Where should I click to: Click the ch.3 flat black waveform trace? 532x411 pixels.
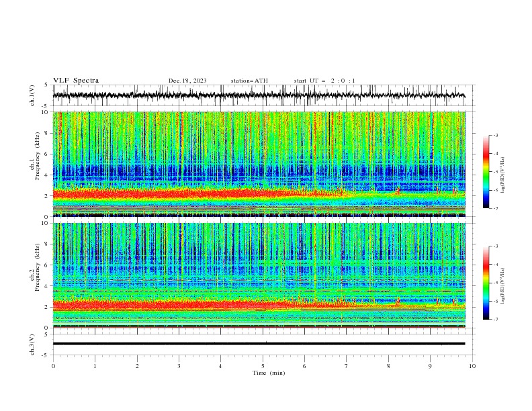tap(259, 344)
